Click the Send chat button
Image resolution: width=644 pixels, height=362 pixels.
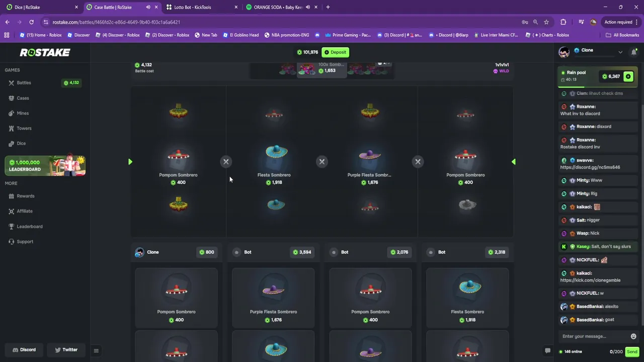632,351
